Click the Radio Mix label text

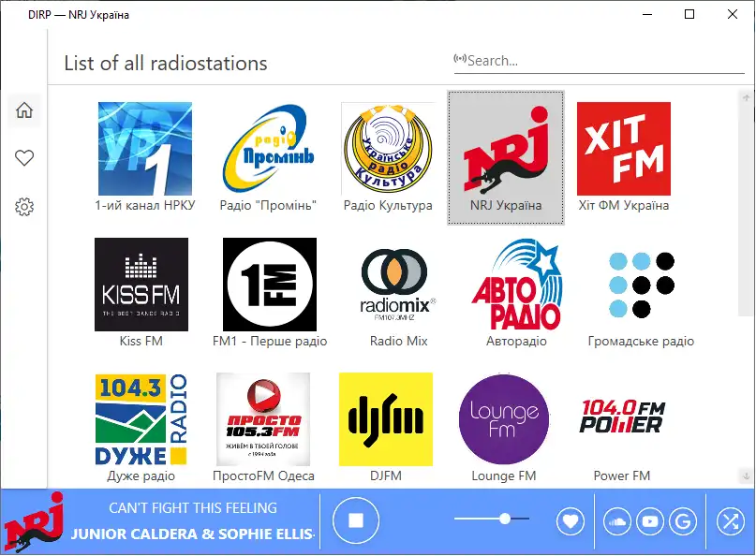click(399, 341)
